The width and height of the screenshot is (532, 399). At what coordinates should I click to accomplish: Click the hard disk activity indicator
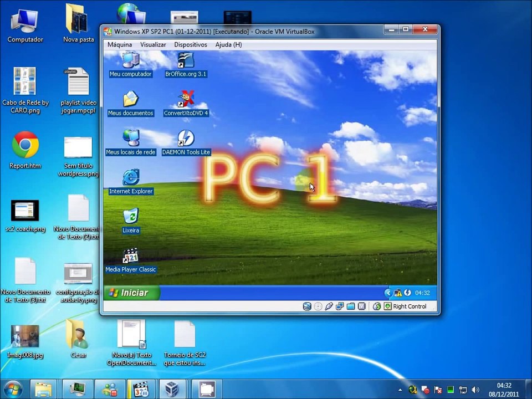coord(306,306)
